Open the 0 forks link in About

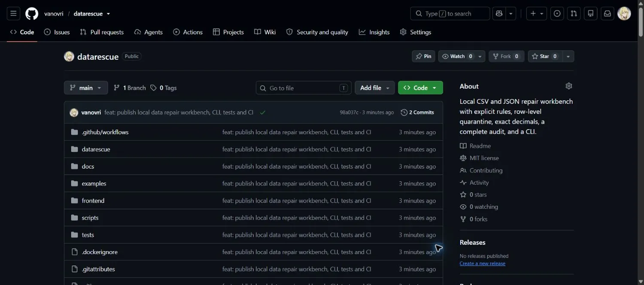click(x=474, y=219)
